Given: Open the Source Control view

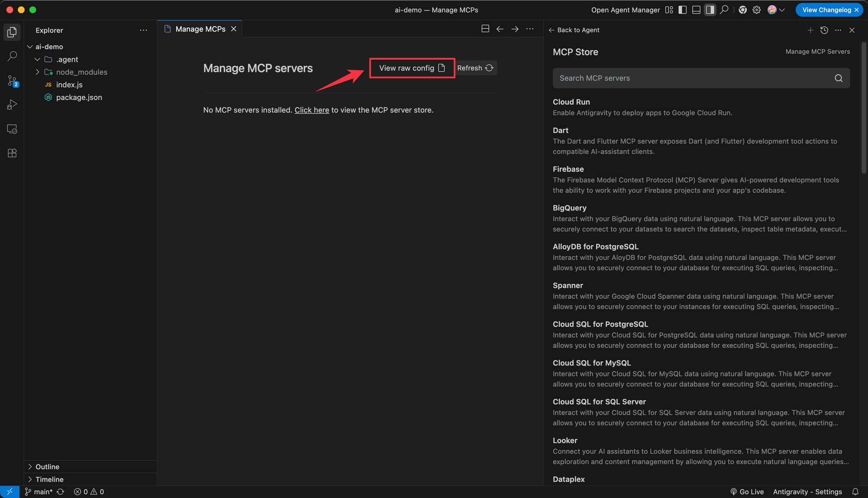Looking at the screenshot, I should (x=12, y=80).
